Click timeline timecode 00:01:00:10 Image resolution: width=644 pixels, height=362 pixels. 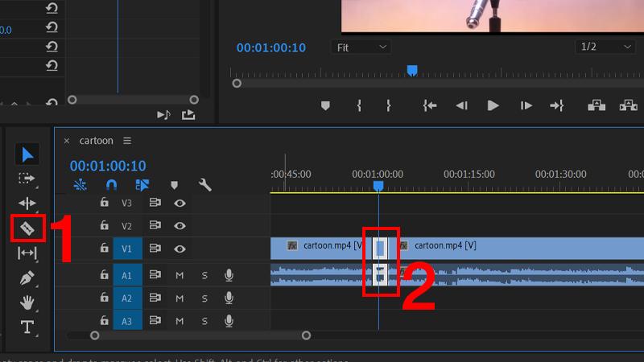(x=108, y=166)
